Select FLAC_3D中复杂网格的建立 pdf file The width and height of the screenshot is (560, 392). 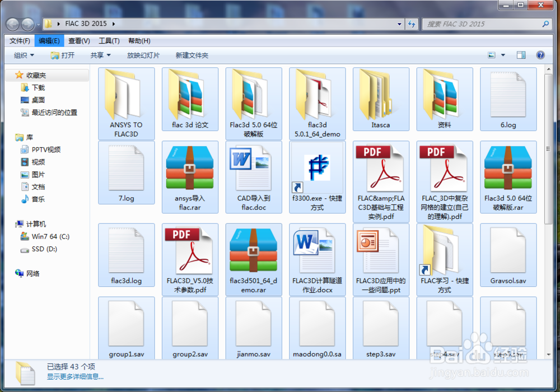pyautogui.click(x=445, y=181)
